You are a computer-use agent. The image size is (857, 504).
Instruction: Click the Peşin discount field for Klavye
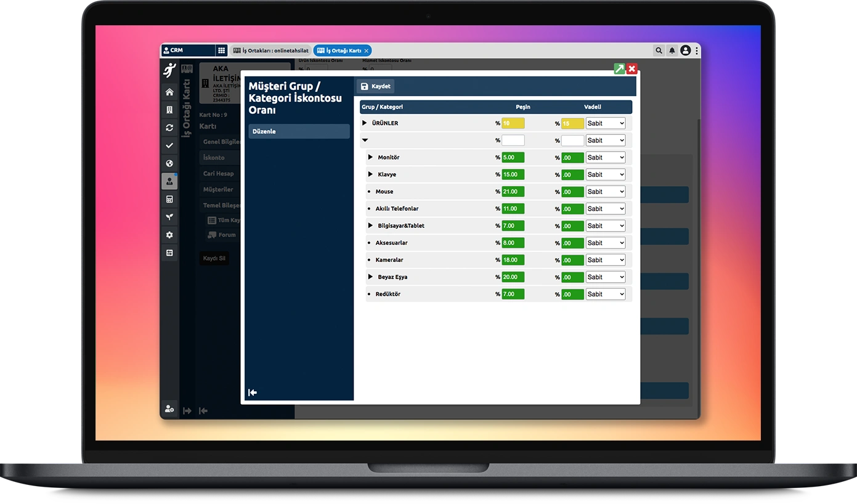pyautogui.click(x=513, y=174)
